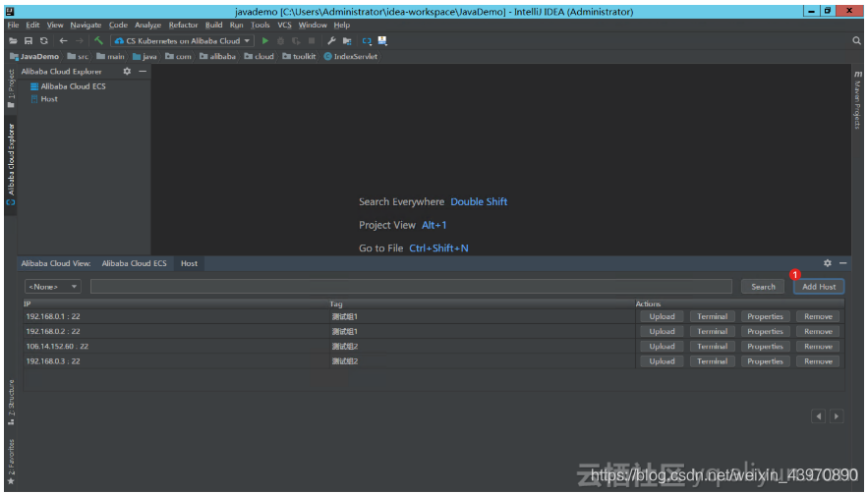Open the 1: Project side tool window
This screenshot has width=868, height=494.
point(11,88)
